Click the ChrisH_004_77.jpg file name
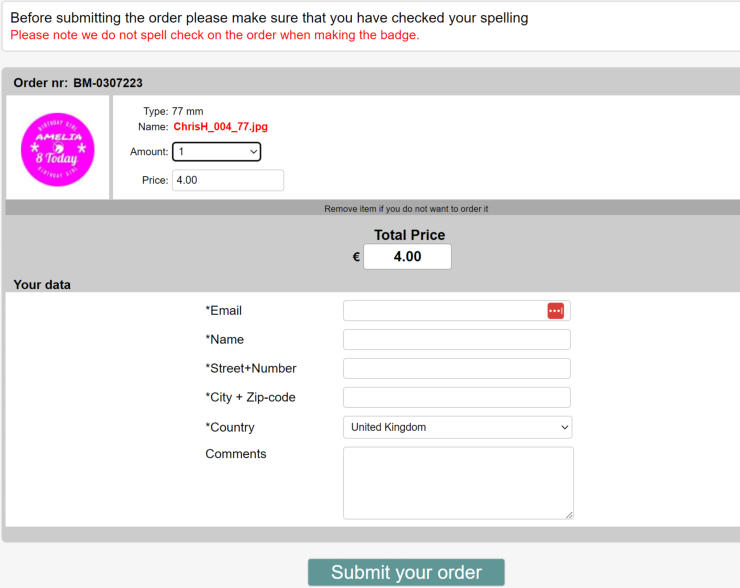The image size is (740, 588). 220,126
